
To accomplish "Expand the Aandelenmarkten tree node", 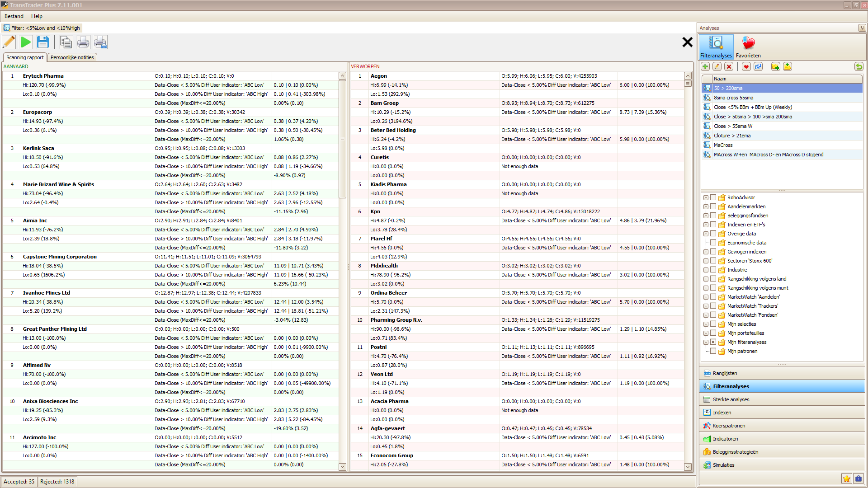I will pos(706,206).
